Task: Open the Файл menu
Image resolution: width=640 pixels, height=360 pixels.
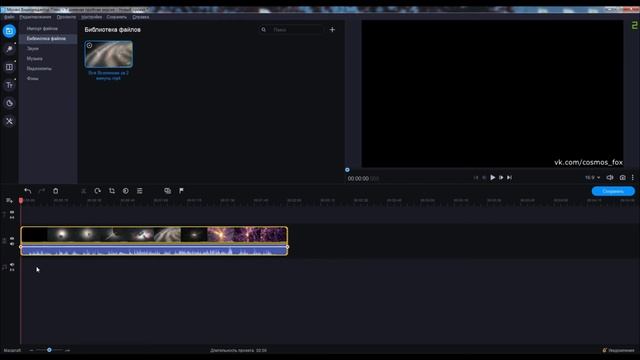Action: point(9,17)
